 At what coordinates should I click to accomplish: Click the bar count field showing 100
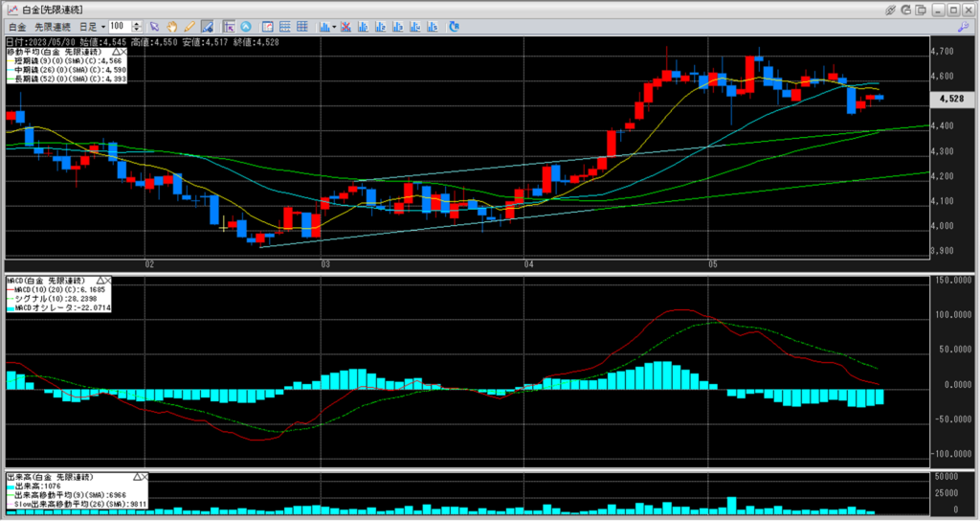click(121, 26)
